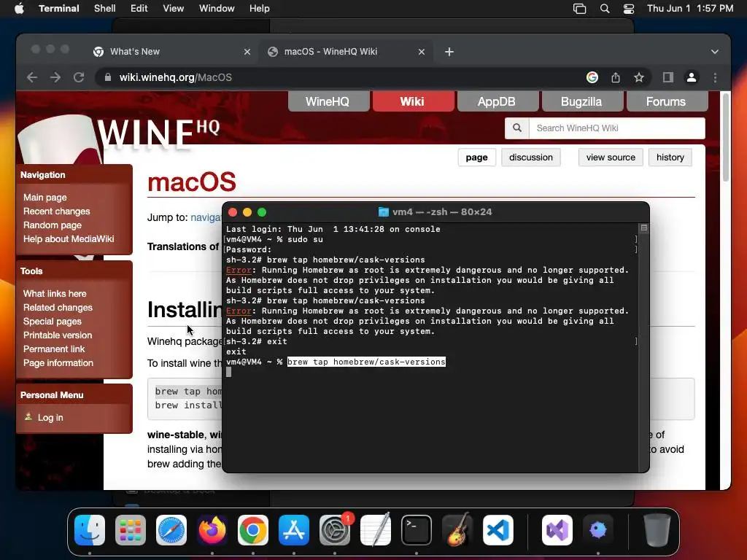The image size is (747, 560).
Task: Click the share page icon
Action: point(616,77)
